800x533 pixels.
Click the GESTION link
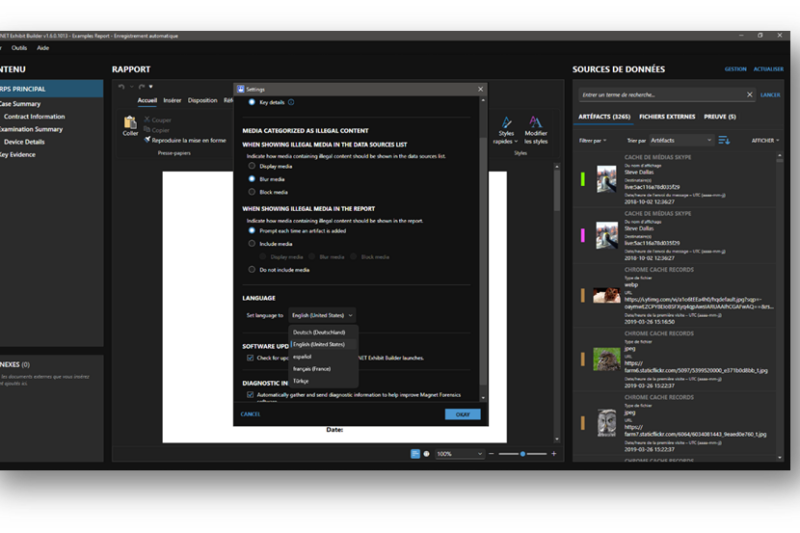click(x=735, y=69)
